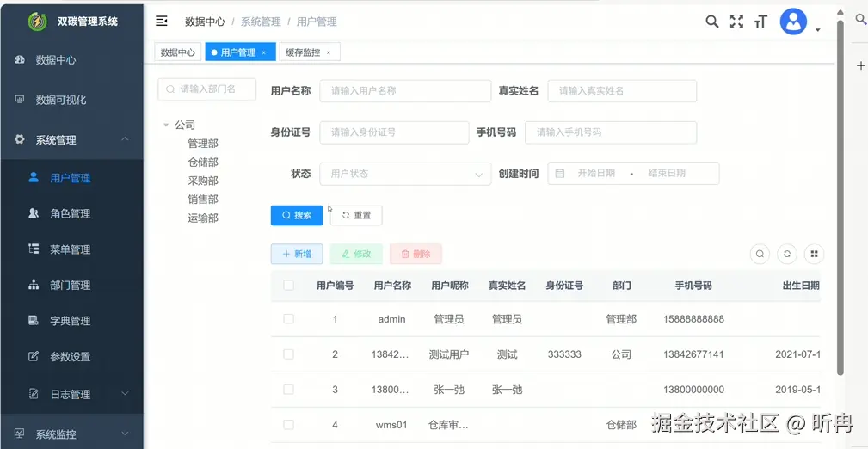Select 运输部 in the department tree

203,218
